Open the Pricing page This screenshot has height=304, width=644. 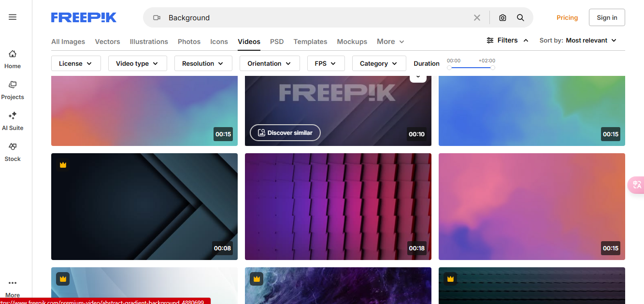[567, 17]
